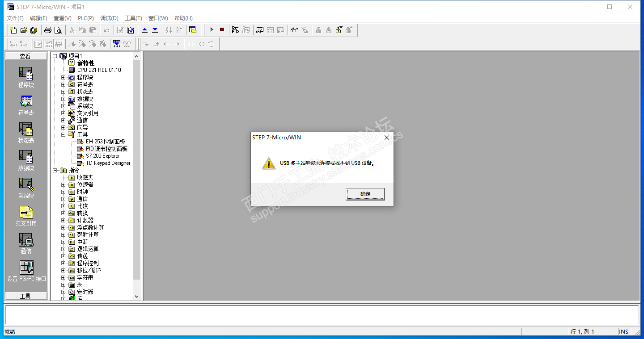Image resolution: width=644 pixels, height=339 pixels.
Task: Click the Compile All toolbar icon
Action: (x=131, y=30)
